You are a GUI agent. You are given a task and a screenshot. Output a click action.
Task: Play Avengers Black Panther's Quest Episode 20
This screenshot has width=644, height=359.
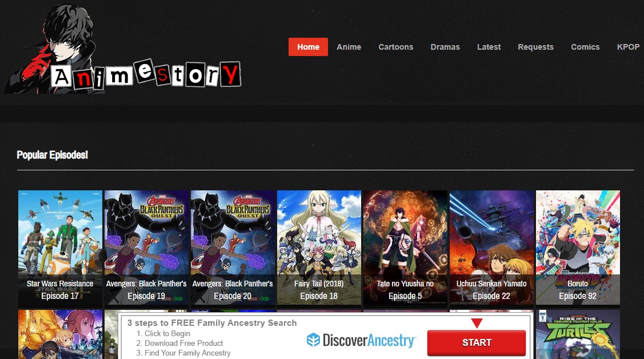click(x=233, y=248)
